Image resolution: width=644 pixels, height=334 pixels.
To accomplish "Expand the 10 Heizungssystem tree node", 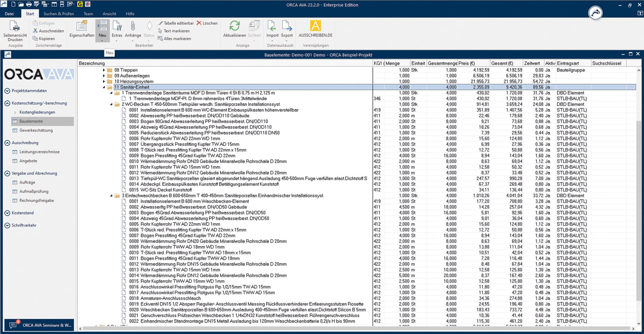I will coord(104,82).
